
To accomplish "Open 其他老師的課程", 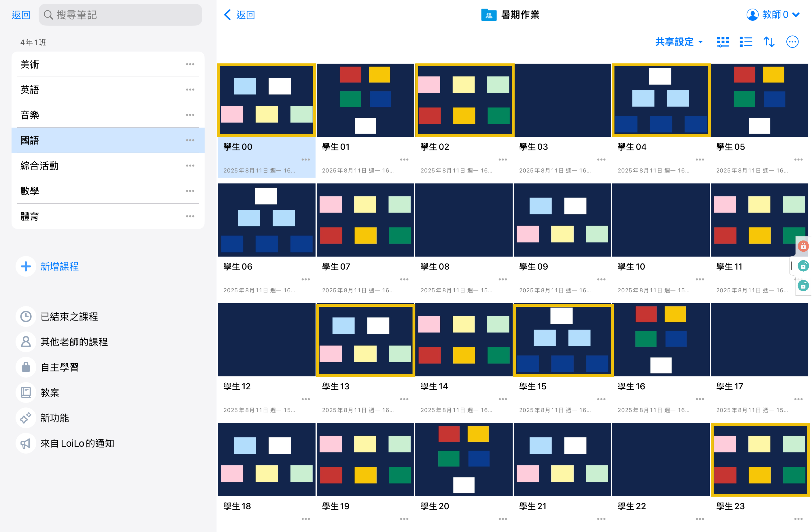I will point(74,342).
